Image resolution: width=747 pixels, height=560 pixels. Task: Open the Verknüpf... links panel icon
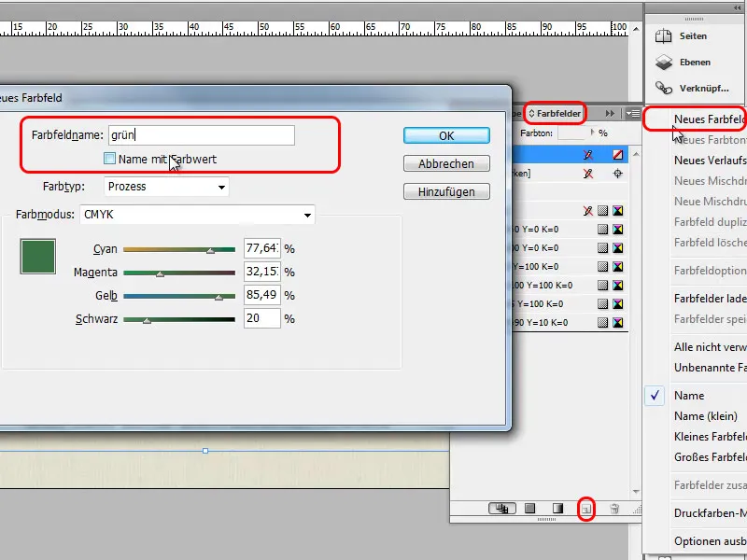pyautogui.click(x=663, y=88)
